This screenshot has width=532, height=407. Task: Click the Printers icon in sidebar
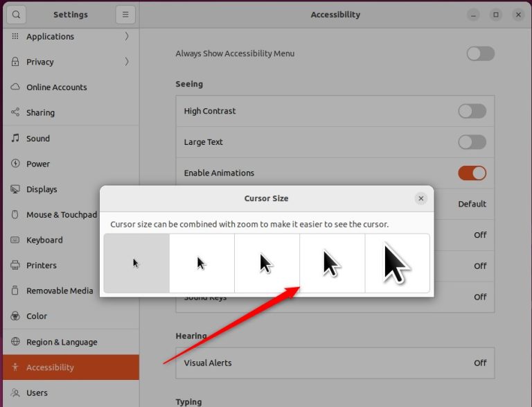point(15,266)
